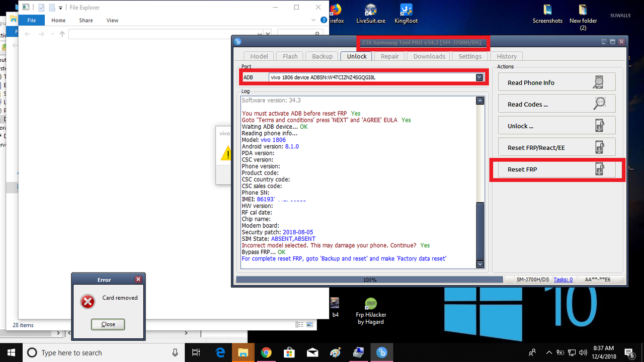Click SM-J700H/DS status bar text

533,280
